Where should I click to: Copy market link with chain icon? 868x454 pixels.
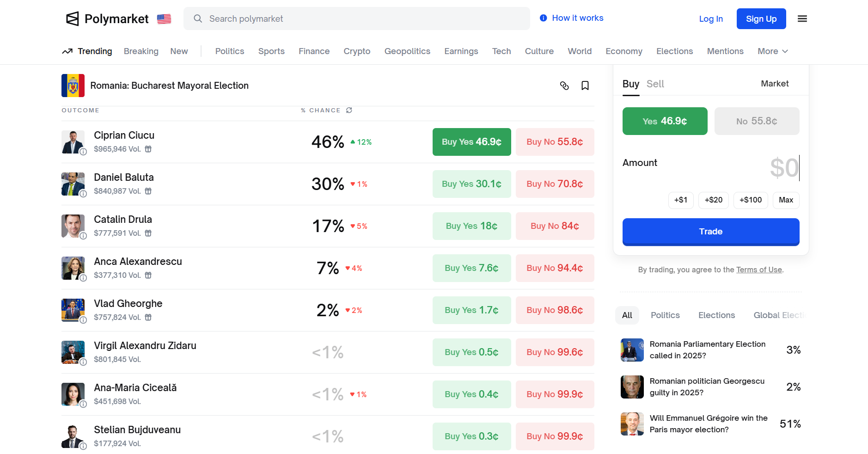click(564, 86)
